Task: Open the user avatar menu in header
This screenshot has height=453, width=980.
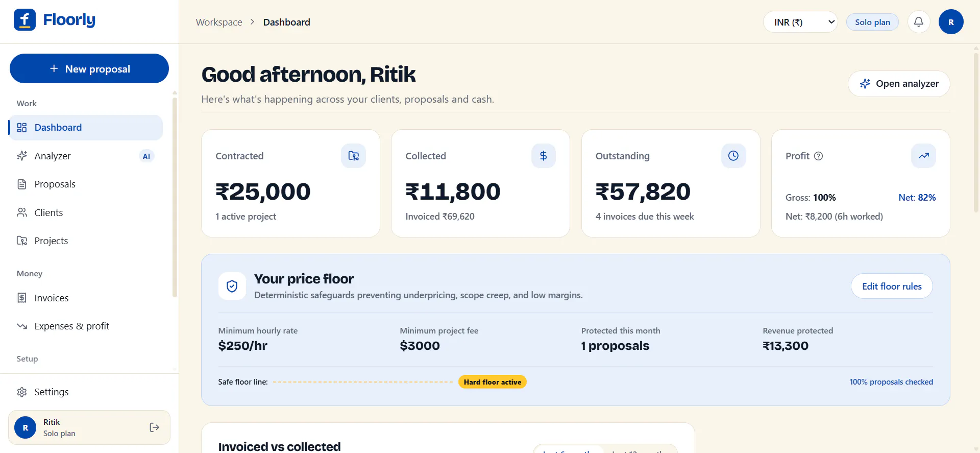Action: coord(951,22)
